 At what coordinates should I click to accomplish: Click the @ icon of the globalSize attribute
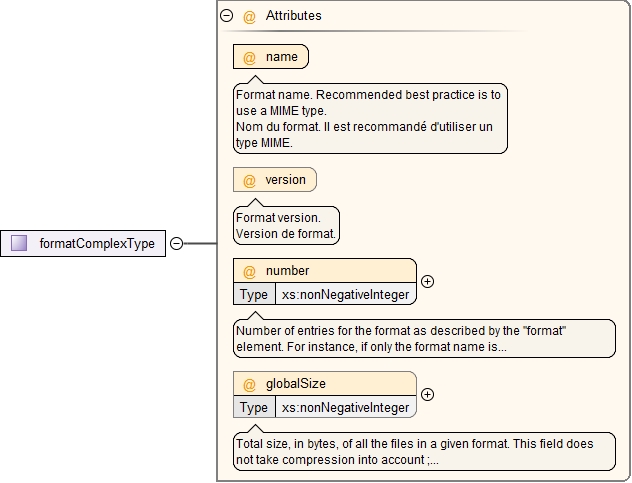[249, 384]
